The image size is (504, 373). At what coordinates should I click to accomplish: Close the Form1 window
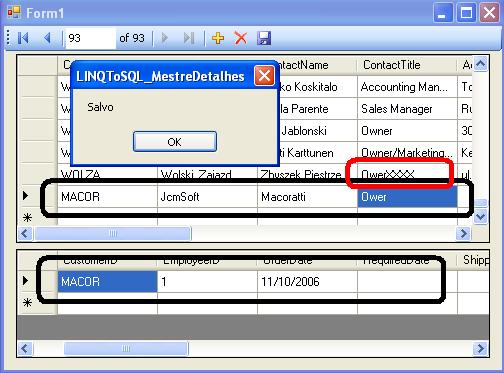[489, 13]
